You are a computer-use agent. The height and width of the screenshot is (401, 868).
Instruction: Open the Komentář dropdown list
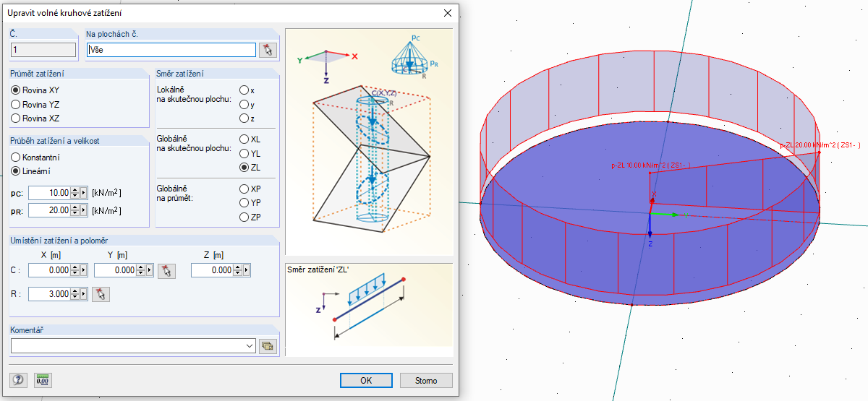(x=251, y=347)
